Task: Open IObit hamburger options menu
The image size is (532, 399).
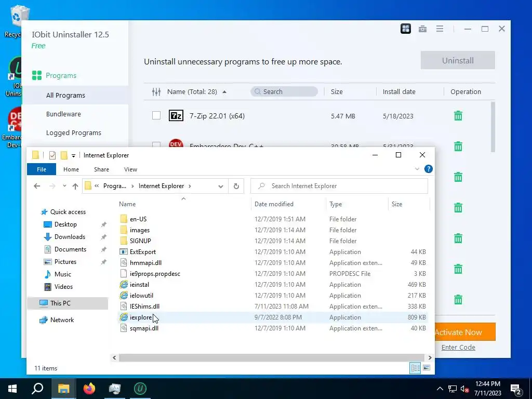Action: [x=440, y=29]
